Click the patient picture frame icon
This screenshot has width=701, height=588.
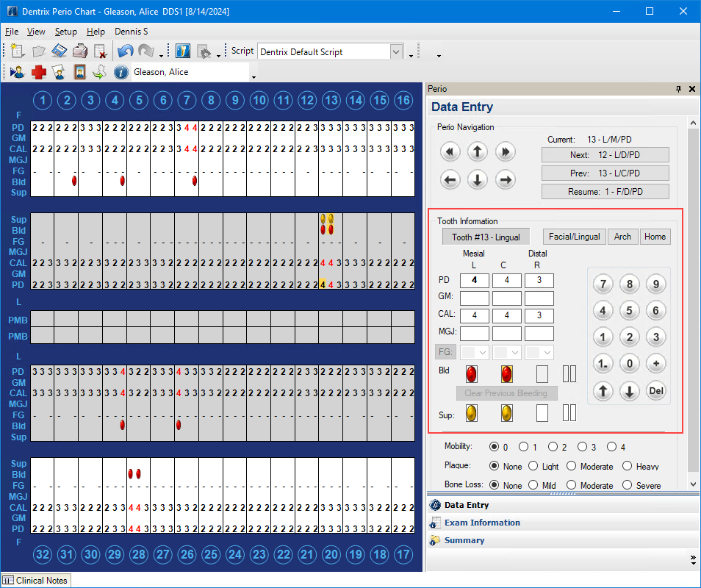81,72
